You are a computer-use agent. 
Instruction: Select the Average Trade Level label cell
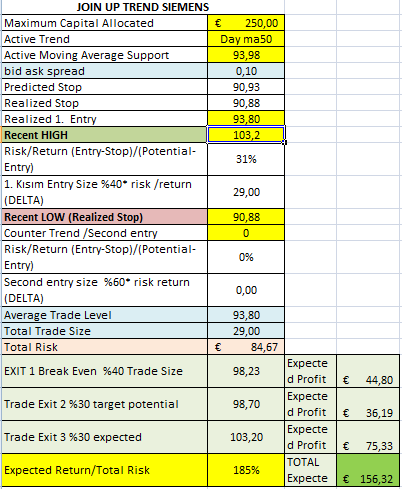click(x=104, y=315)
